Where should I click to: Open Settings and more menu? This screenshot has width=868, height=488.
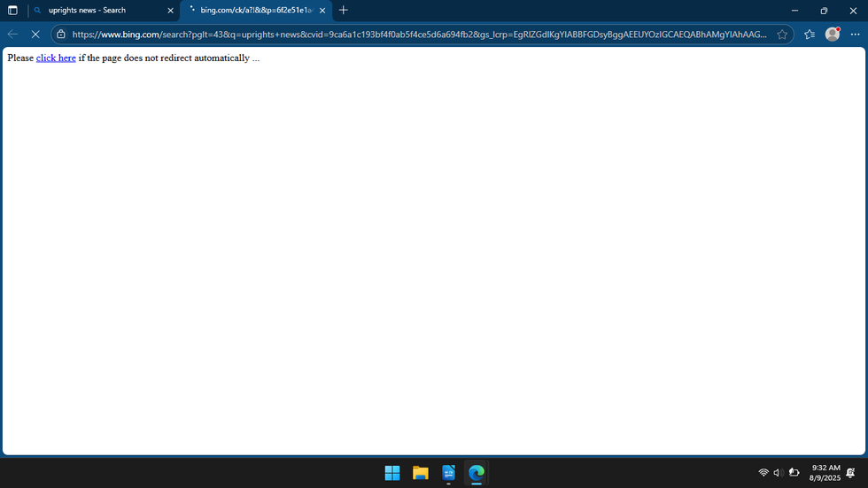(x=855, y=35)
